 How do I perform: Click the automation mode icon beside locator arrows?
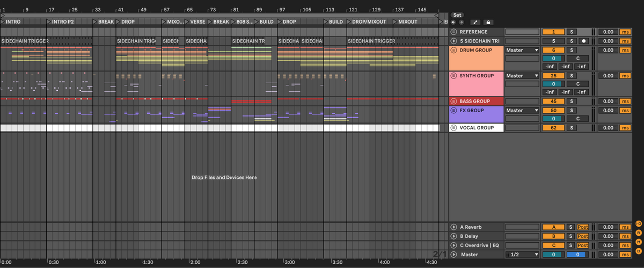[475, 22]
